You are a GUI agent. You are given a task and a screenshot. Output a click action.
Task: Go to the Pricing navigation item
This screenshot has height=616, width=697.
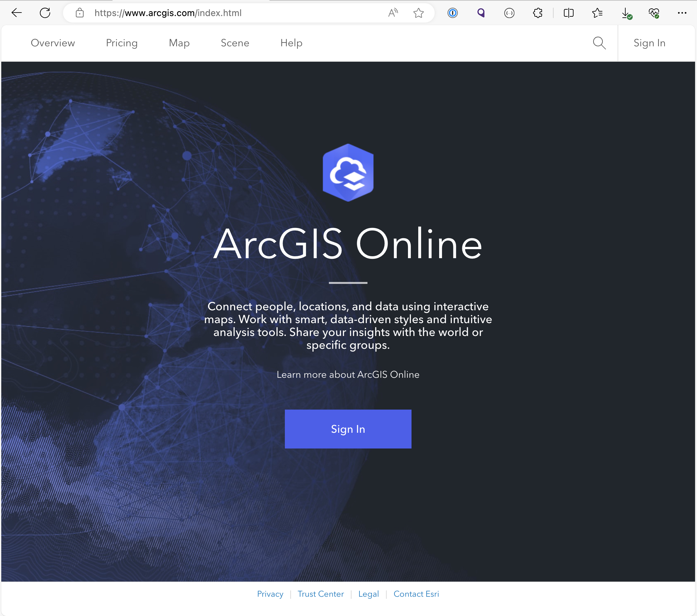click(x=122, y=43)
